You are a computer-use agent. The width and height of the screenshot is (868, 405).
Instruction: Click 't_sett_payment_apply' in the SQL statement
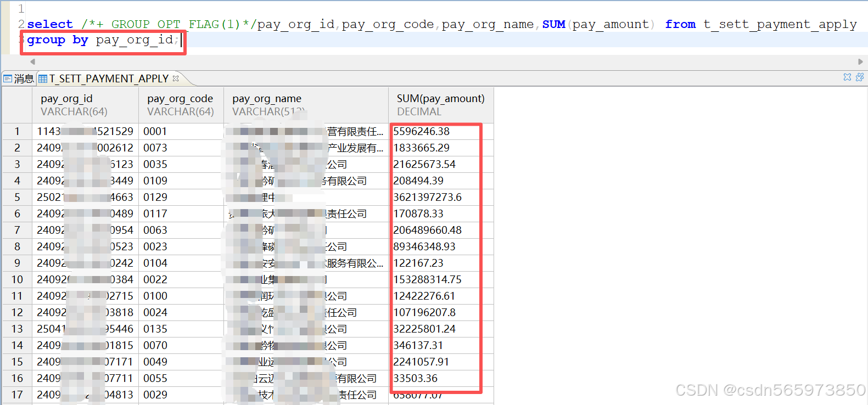pos(780,24)
